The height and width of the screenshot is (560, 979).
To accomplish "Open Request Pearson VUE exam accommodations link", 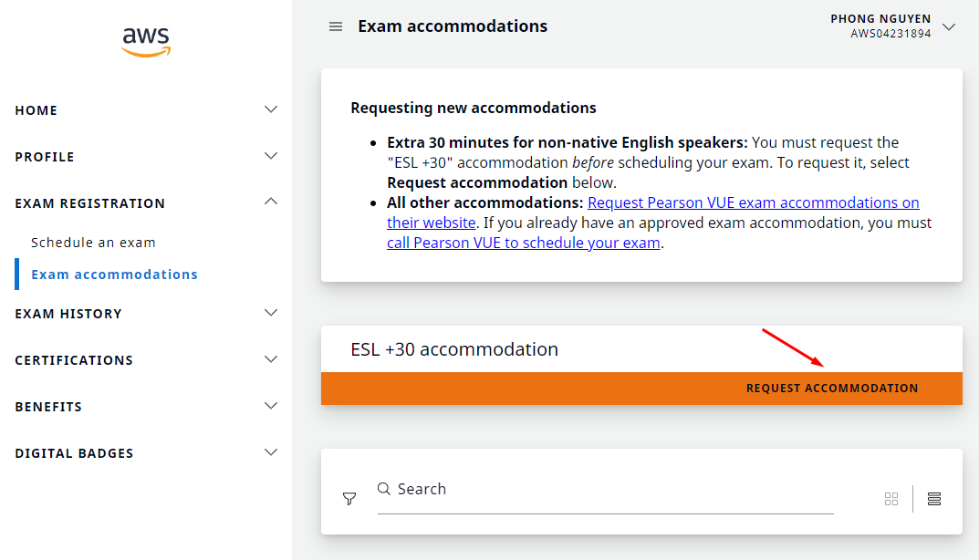I will (753, 202).
